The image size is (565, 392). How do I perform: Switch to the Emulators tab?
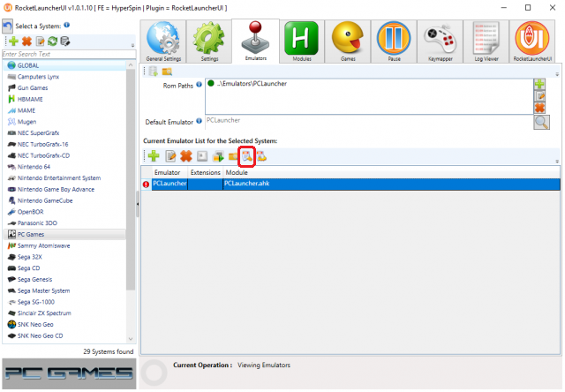click(x=255, y=41)
